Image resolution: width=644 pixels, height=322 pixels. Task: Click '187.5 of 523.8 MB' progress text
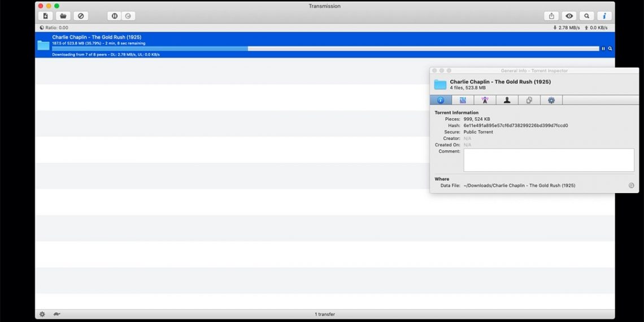[x=98, y=43]
